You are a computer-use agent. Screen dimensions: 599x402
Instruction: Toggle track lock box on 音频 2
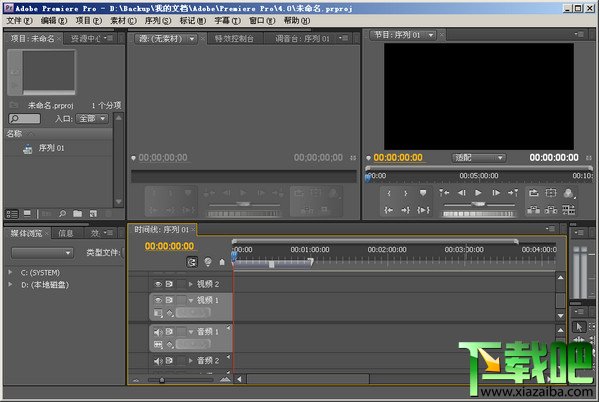pos(181,360)
